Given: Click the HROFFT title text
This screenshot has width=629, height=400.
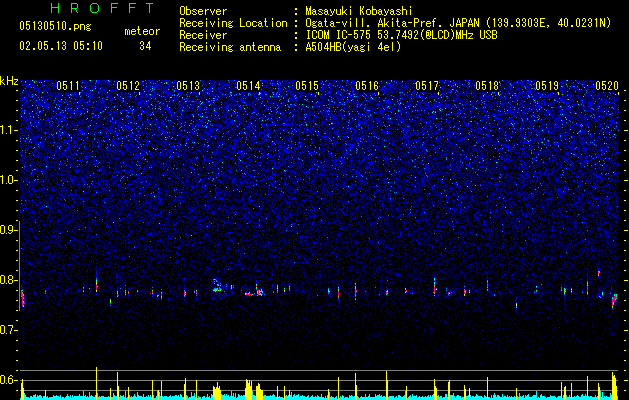Looking at the screenshot, I should 103,8.
